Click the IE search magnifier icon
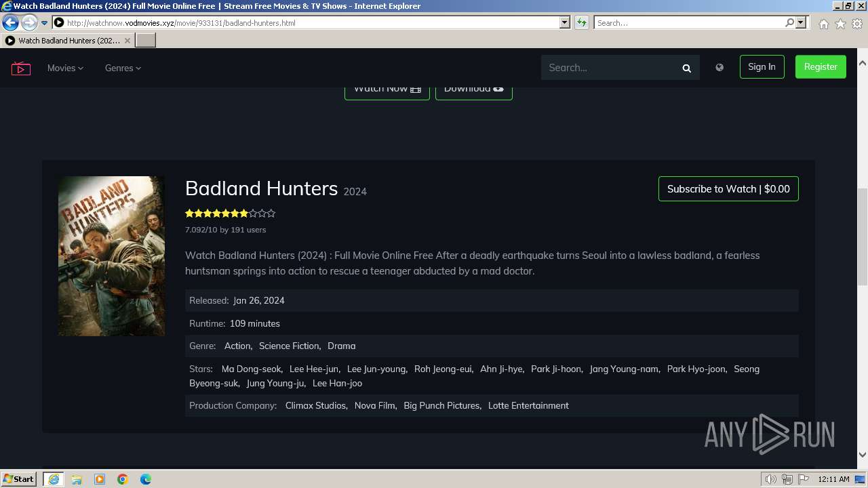This screenshot has width=868, height=488. [789, 22]
